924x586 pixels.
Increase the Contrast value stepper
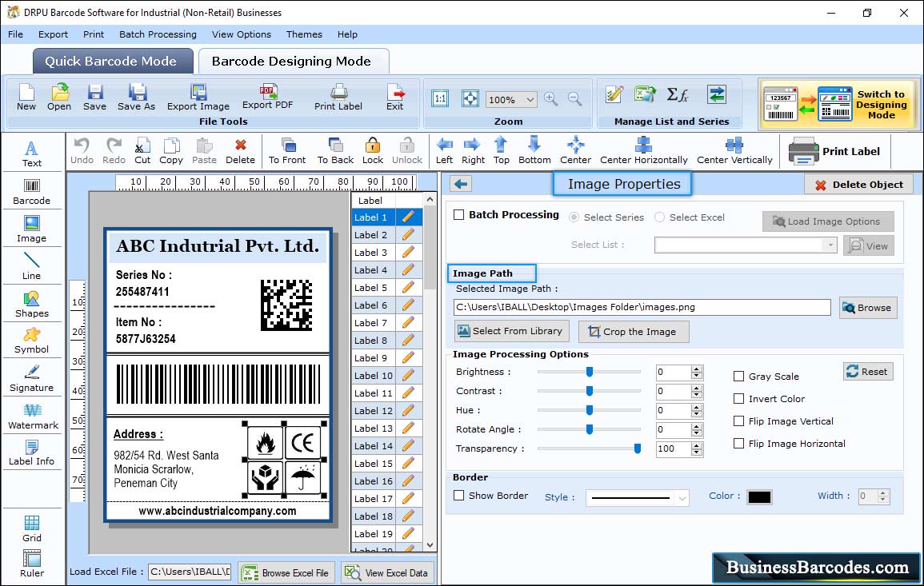697,388
